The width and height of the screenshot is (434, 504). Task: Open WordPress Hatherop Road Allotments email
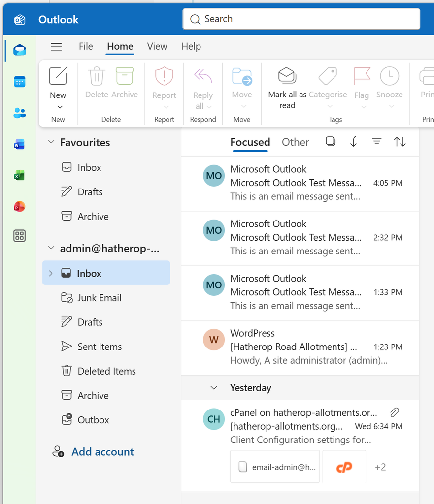pos(300,347)
